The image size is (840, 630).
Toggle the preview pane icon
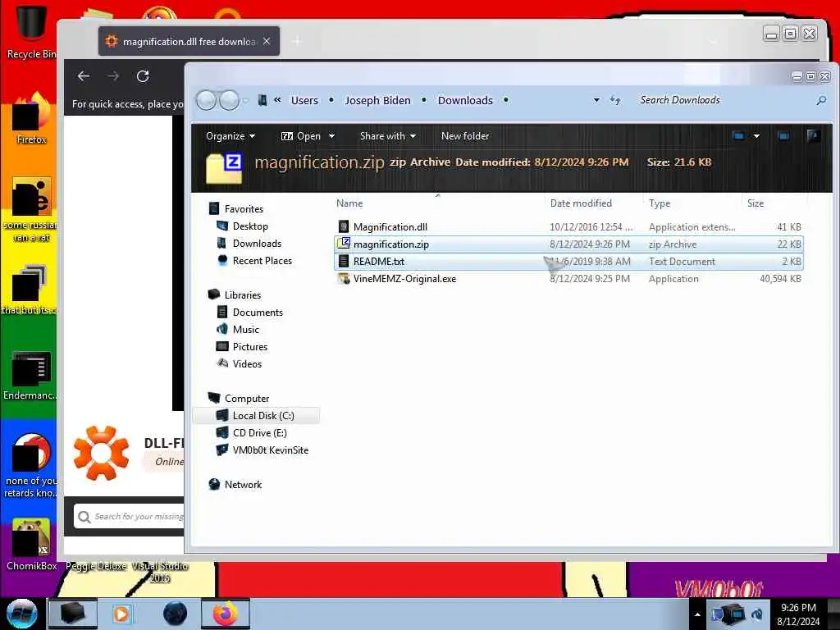(x=783, y=136)
